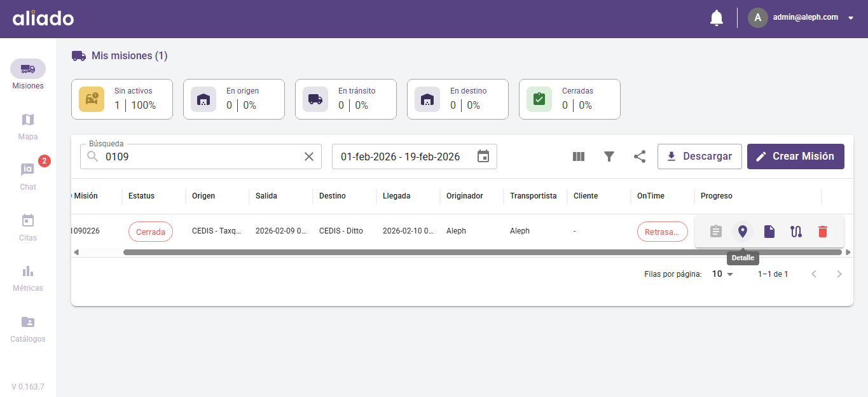Screen dimensions: 868x397
Task: Click the share icon in toolbar
Action: [x=640, y=157]
